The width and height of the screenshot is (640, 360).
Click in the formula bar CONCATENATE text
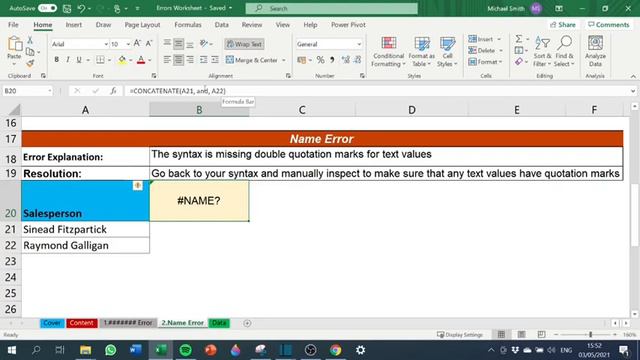tap(178, 91)
